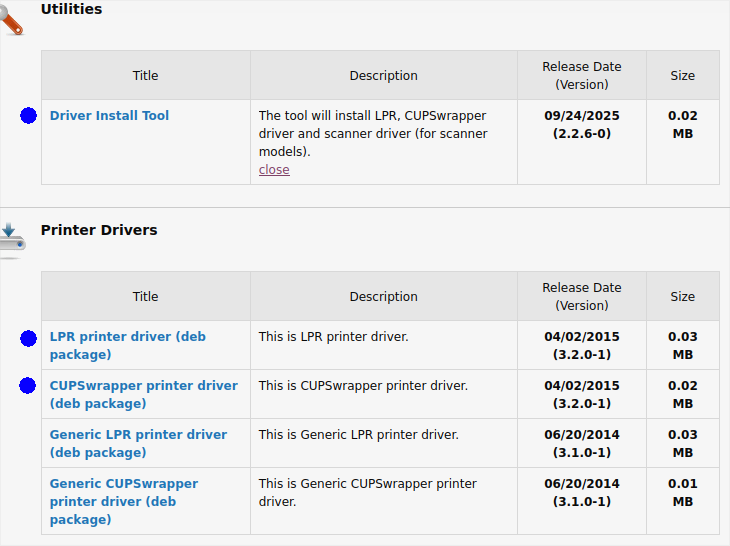The image size is (730, 546).
Task: Click the blue dot beside Driver Install Tool
Action: point(28,116)
